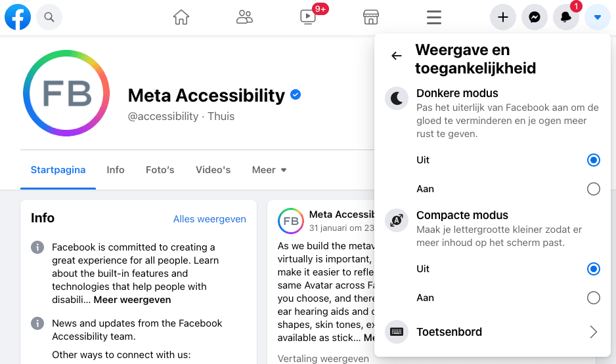This screenshot has width=616, height=364.
Task: Select Aan under Compacte modus
Action: pos(593,298)
